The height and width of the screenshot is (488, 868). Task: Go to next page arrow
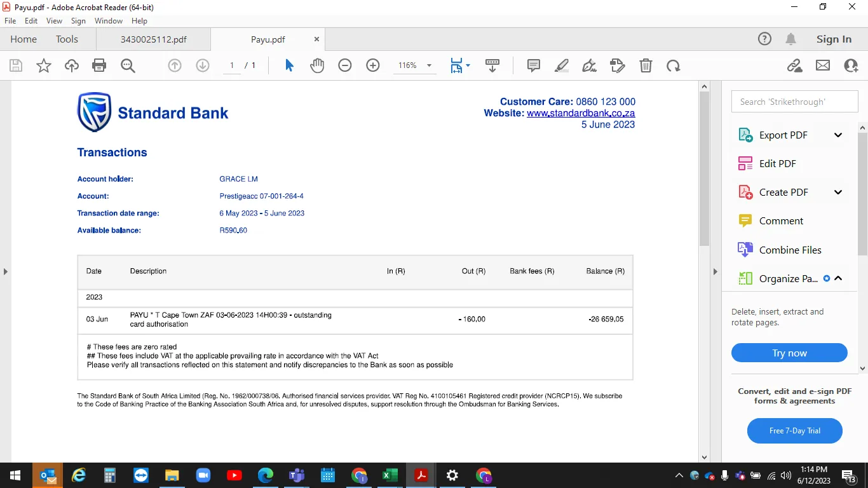[203, 65]
